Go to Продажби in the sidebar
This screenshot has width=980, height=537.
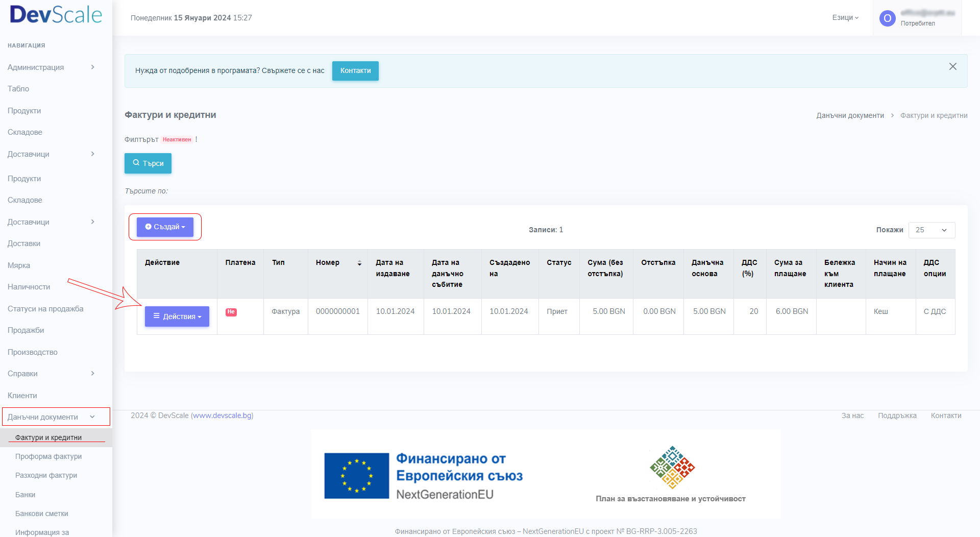coord(26,330)
